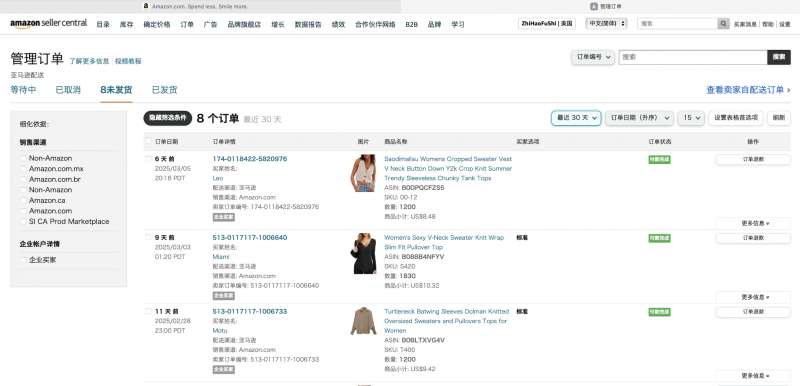This screenshot has height=386, width=800.
Task: Select the checkbox for order 513-0117117-1006640
Action: click(148, 238)
